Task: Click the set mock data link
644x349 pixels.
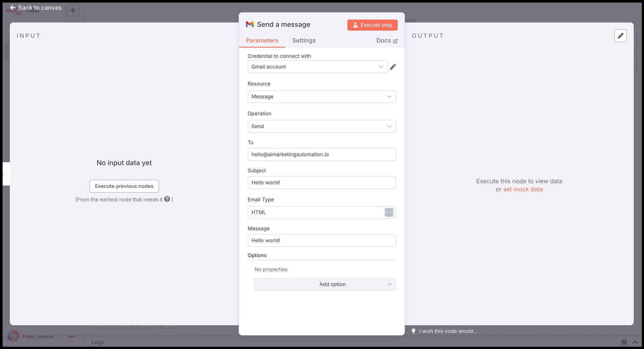Action: 523,189
